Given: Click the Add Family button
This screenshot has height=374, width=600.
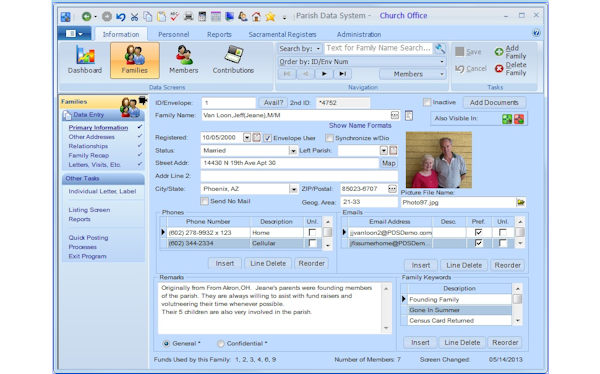Looking at the screenshot, I should 510,52.
